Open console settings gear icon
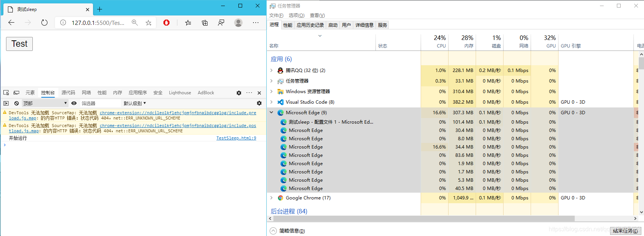Screen dimensions: 644x236 (x=259, y=103)
